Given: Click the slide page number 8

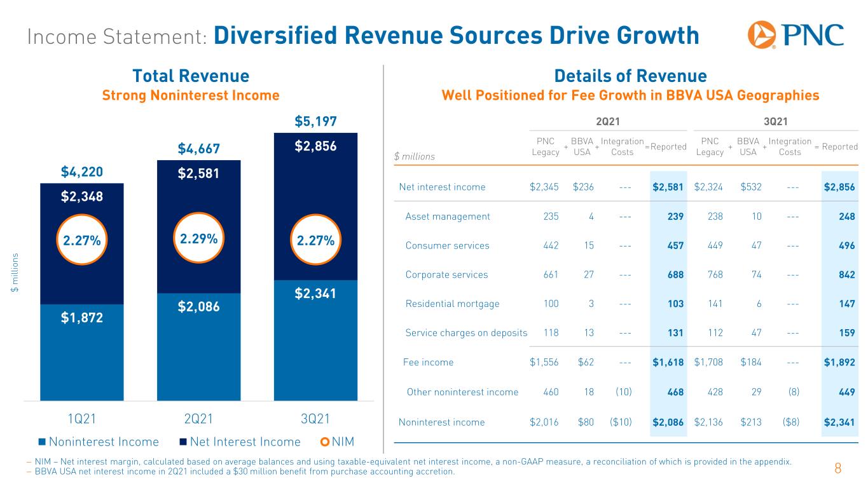Looking at the screenshot, I should [x=837, y=470].
